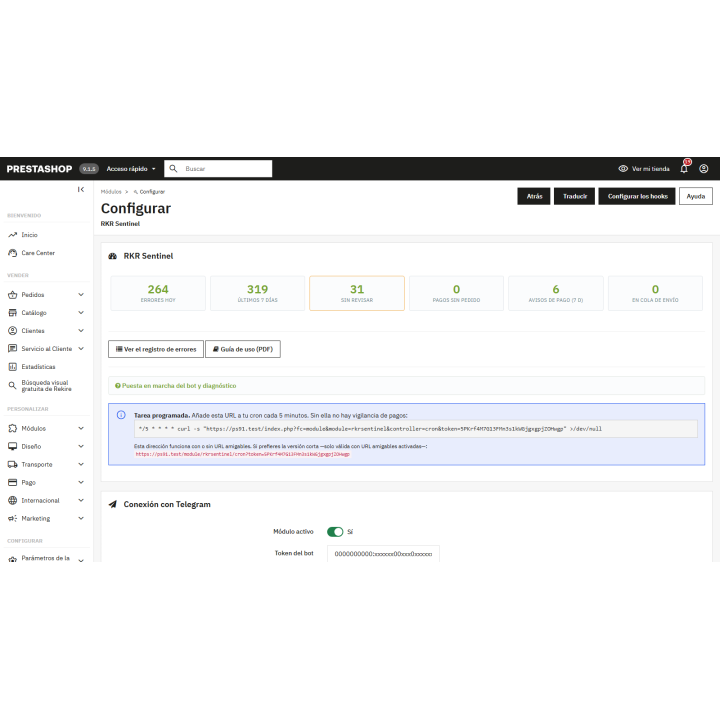The image size is (720, 720).
Task: Click the Pedidos basket icon
Action: [12, 295]
